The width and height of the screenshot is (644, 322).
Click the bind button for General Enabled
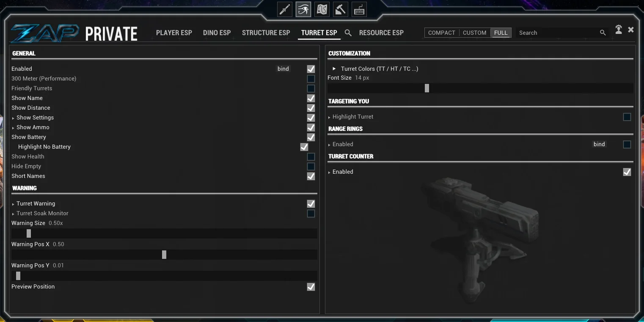[x=283, y=69]
